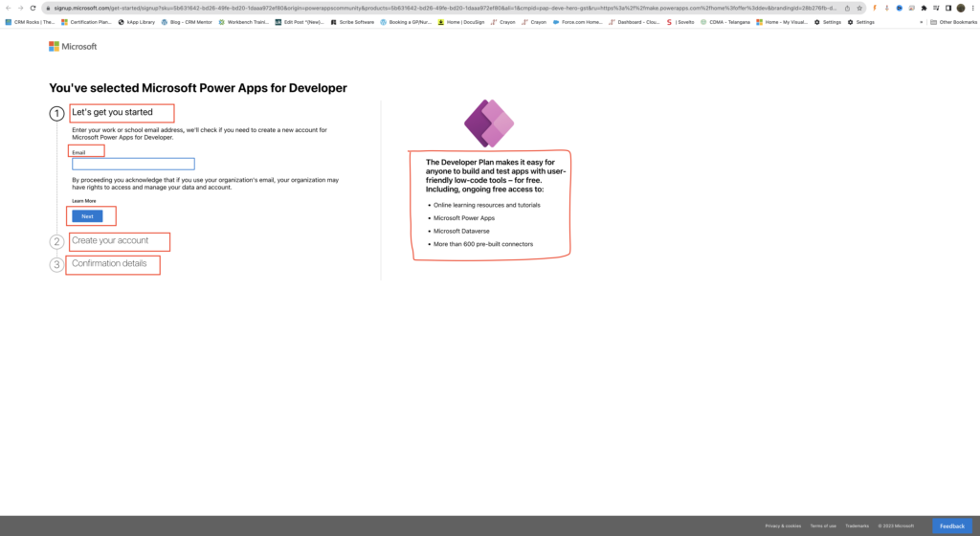
Task: Click 'Microsoft Power Apps' bullet text
Action: [464, 218]
